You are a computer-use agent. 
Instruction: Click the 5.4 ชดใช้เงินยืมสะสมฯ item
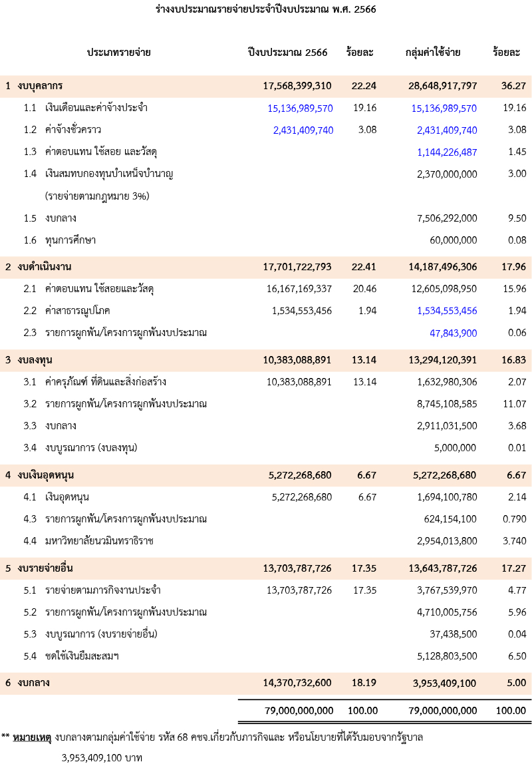coord(82,656)
